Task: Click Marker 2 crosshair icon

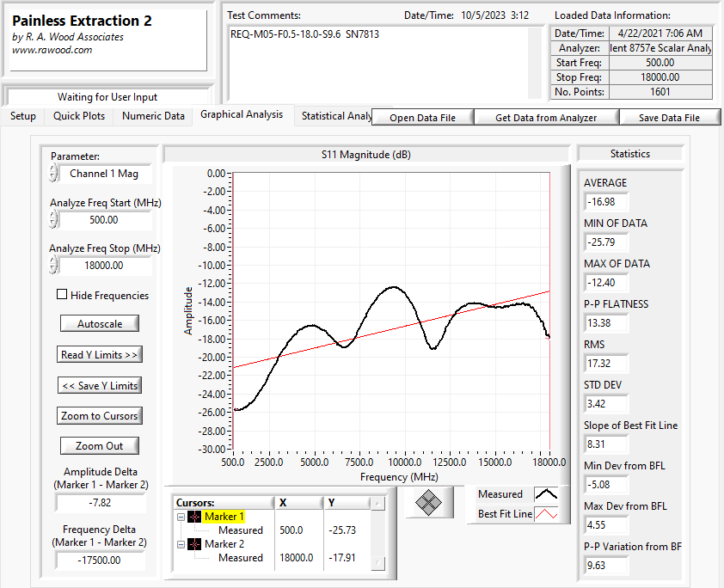Action: pyautogui.click(x=194, y=545)
